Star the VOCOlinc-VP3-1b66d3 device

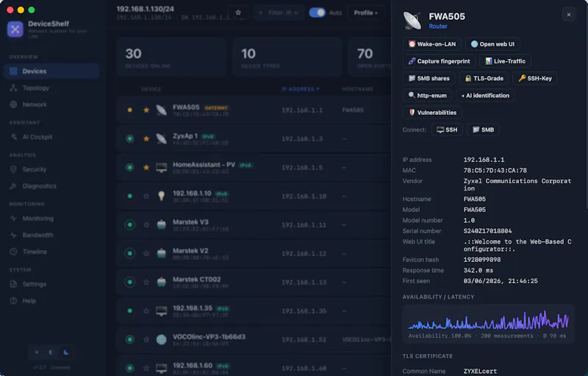146,340
